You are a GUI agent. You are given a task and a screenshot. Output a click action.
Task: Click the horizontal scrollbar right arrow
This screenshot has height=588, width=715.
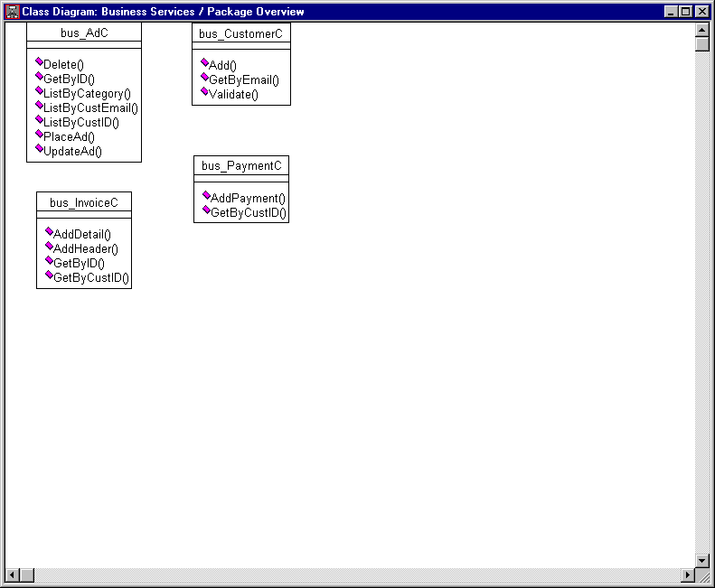coord(688,575)
